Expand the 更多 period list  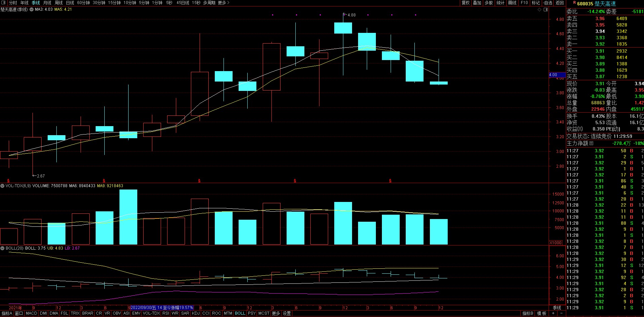(224, 3)
